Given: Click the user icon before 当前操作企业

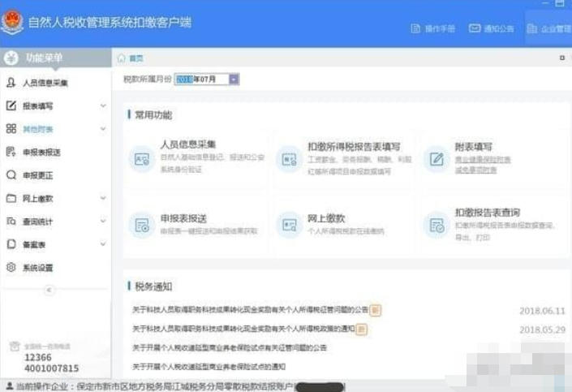Looking at the screenshot, I should click(10, 386).
